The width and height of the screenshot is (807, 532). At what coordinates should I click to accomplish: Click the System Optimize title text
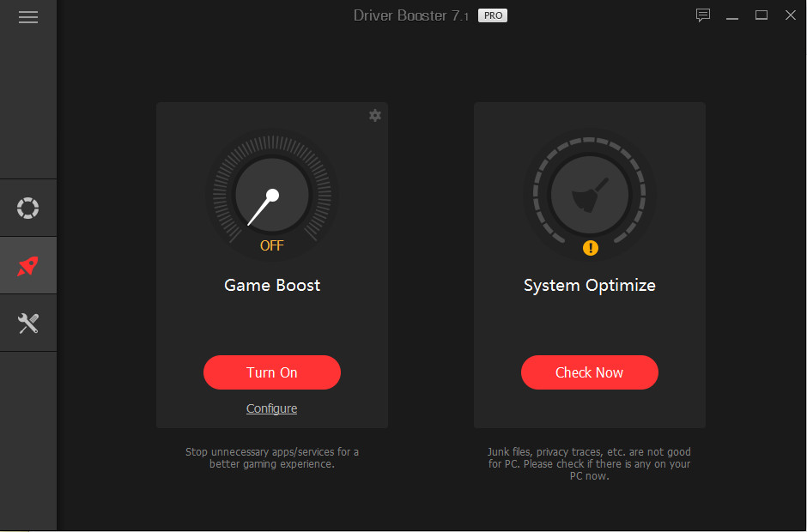pyautogui.click(x=590, y=286)
